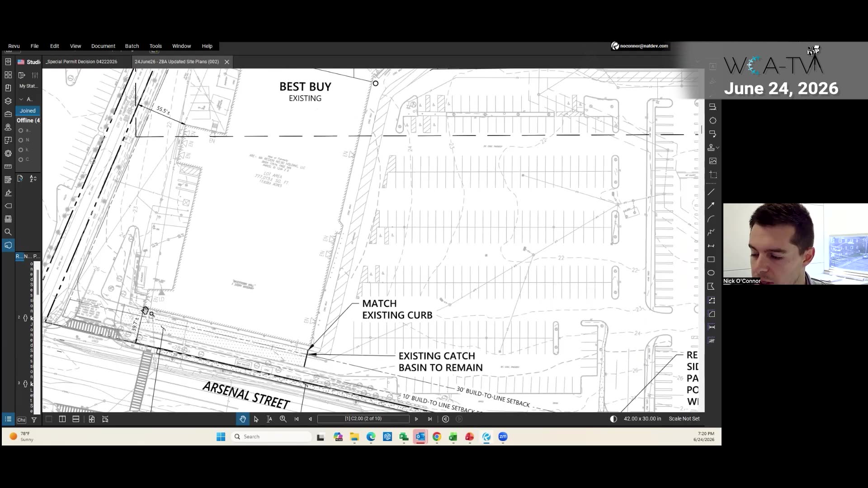Switch to split horizontal view
The image size is (868, 488).
coord(76,419)
